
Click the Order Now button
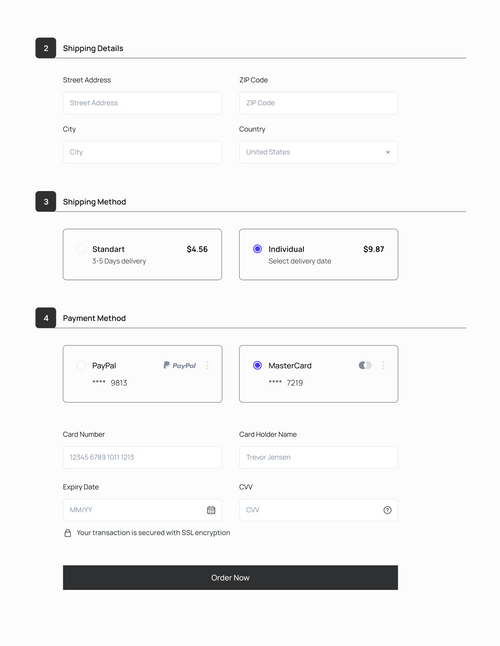point(230,578)
